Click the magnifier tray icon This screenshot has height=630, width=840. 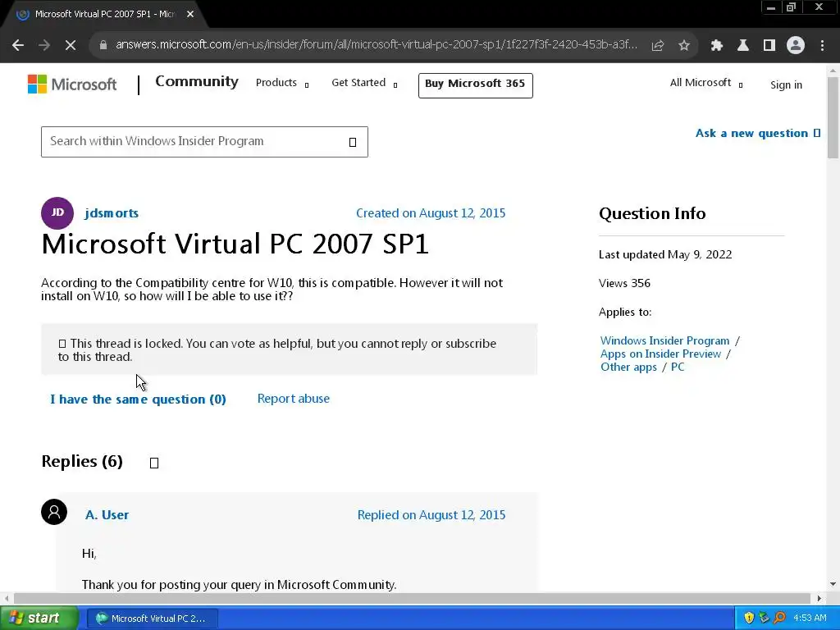click(x=779, y=618)
